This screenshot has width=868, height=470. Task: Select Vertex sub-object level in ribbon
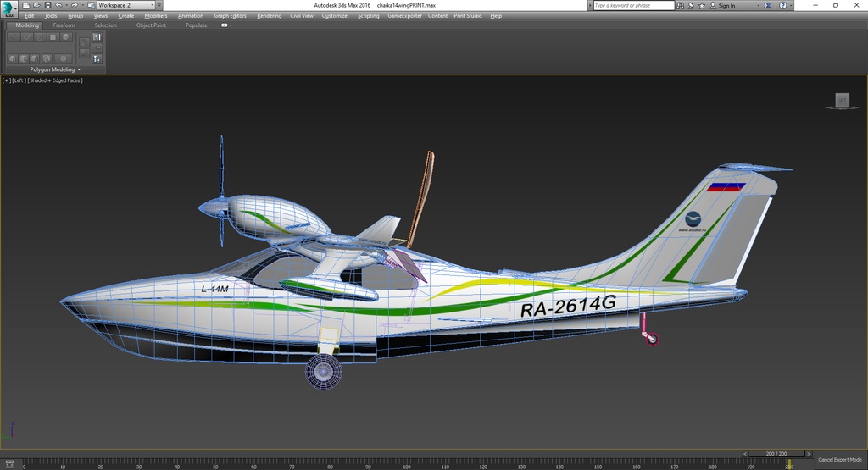click(14, 37)
